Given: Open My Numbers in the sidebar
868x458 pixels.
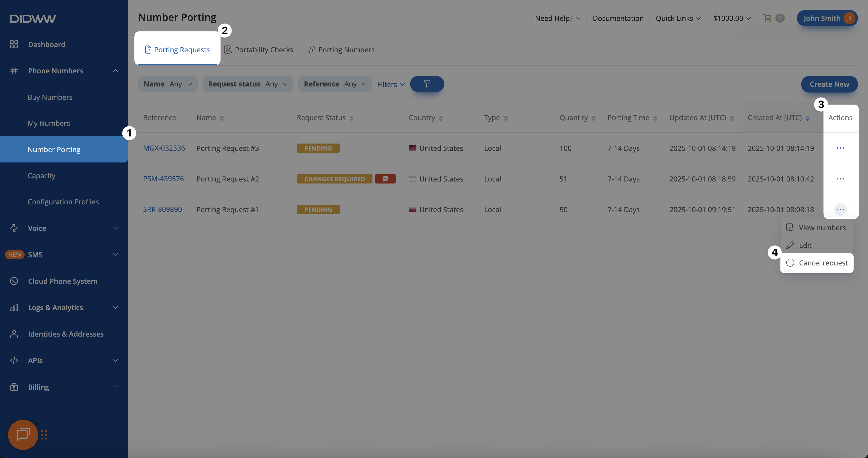Looking at the screenshot, I should click(x=49, y=123).
